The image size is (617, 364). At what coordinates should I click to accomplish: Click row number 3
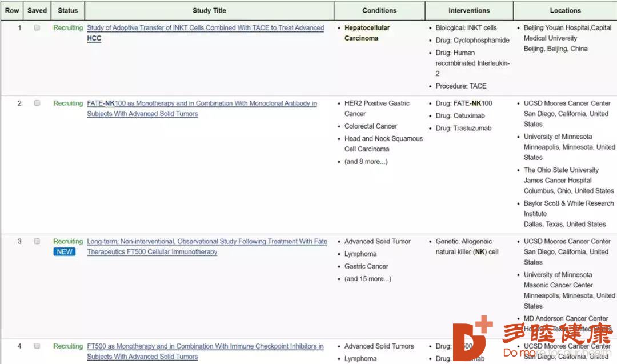pos(19,241)
